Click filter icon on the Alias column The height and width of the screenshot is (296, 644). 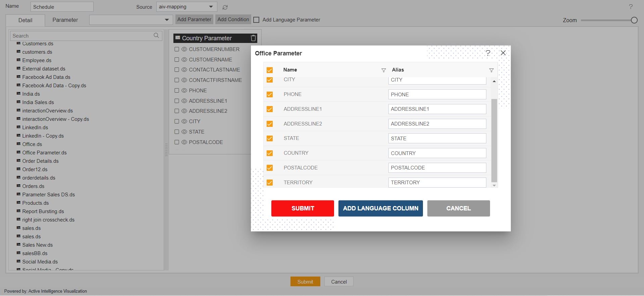click(491, 70)
